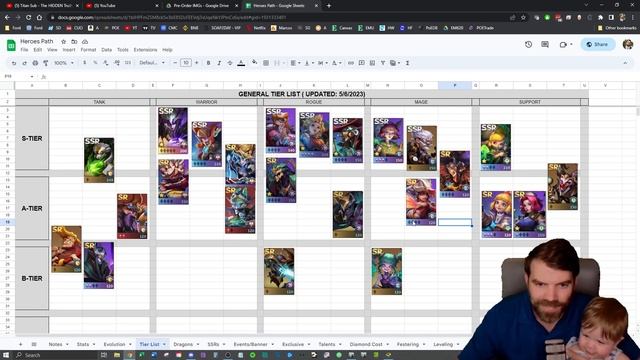Format as currency with dollar icon
The image size is (640, 360).
[x=84, y=63]
